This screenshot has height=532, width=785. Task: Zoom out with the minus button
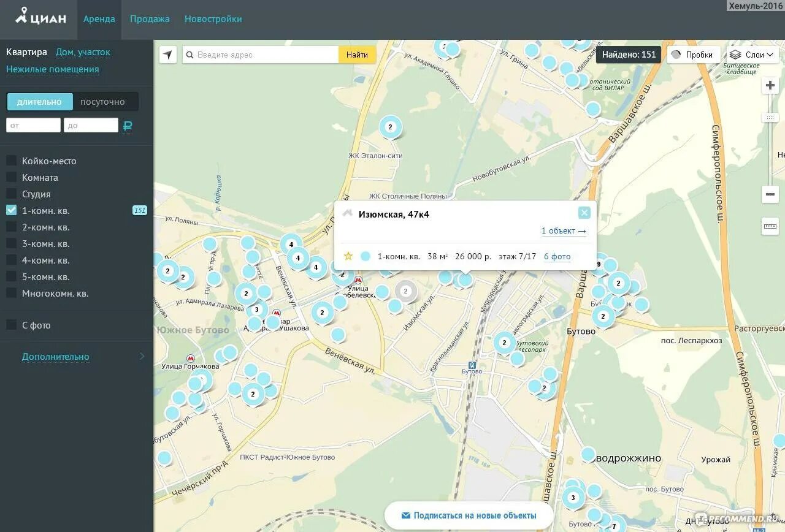pos(770,194)
